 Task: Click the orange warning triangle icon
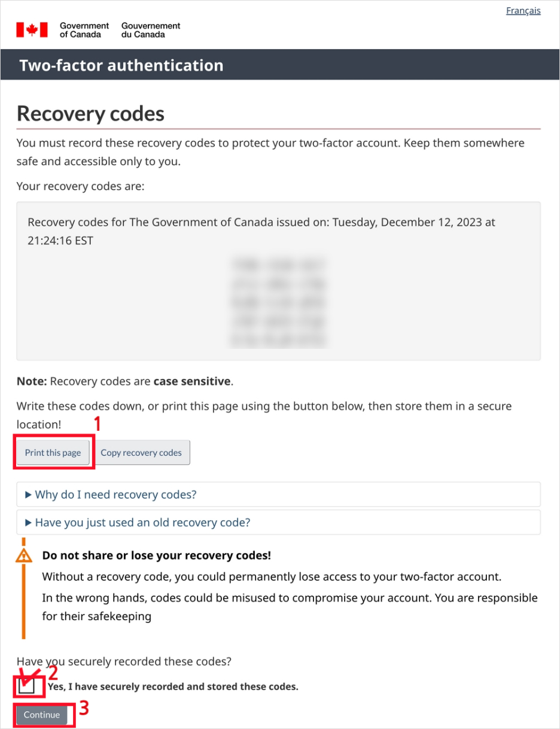[x=24, y=555]
